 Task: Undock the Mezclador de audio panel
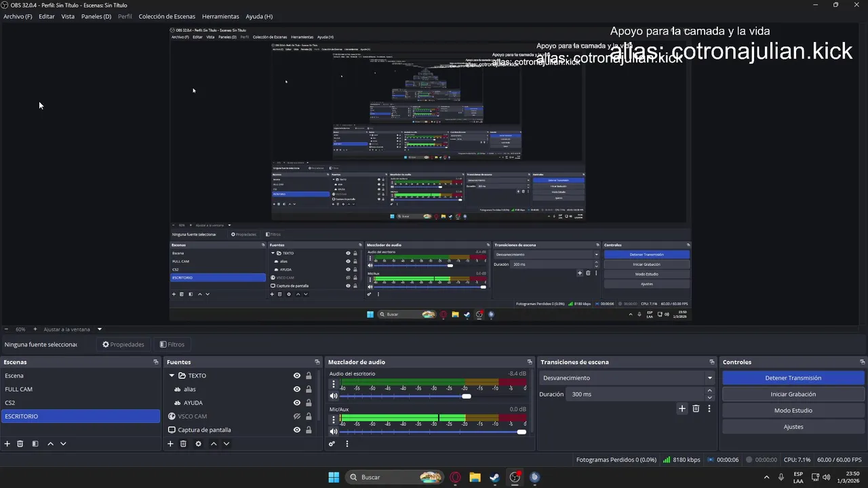(530, 362)
